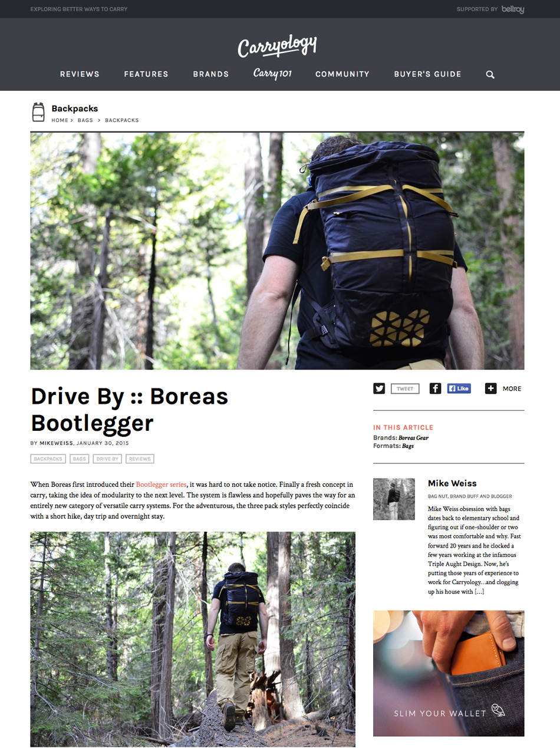This screenshot has width=560, height=748.
Task: Open the Reviews menu
Action: [x=80, y=74]
